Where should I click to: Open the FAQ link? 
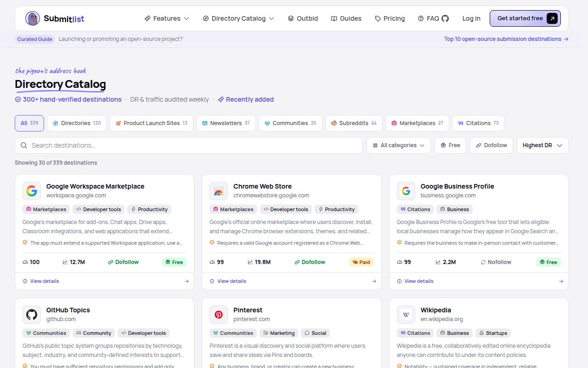(x=428, y=18)
